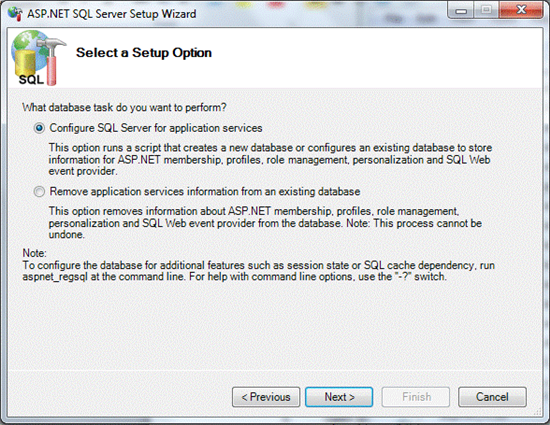Viewport: 550px width, 425px height.
Task: Click the "ASP.NET SQL Server Setup Wizard" title text
Action: pyautogui.click(x=112, y=14)
